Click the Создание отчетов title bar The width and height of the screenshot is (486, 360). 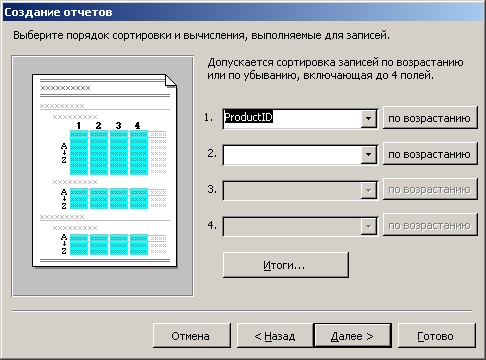click(x=243, y=12)
